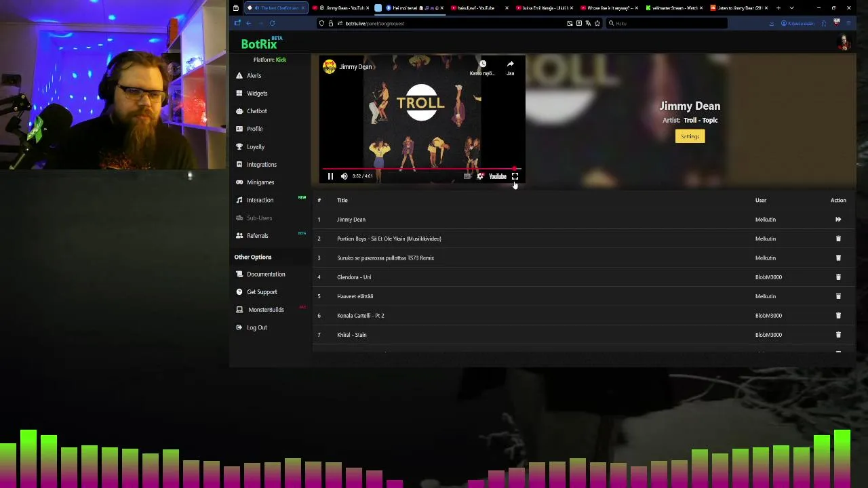Click the Minigames gamepad icon
This screenshot has height=488, width=868.
[239, 182]
